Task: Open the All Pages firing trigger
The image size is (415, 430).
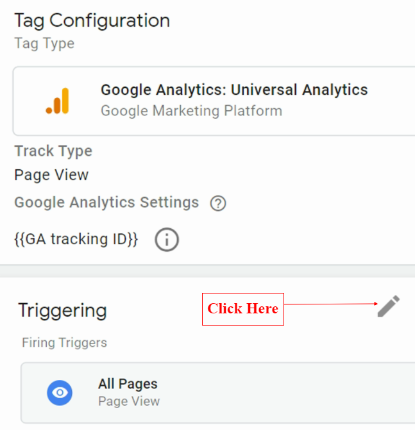Action: point(218,393)
